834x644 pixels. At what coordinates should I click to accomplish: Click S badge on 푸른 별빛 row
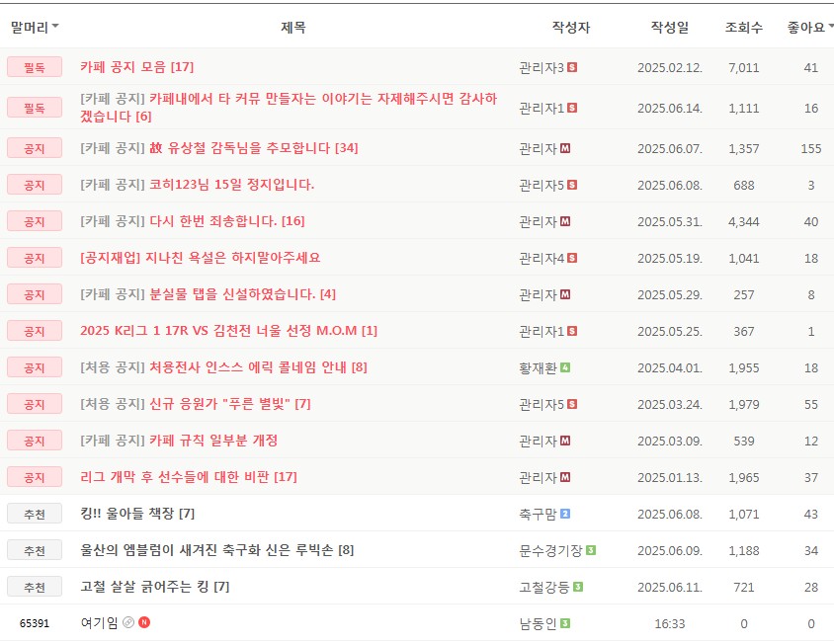tap(572, 404)
